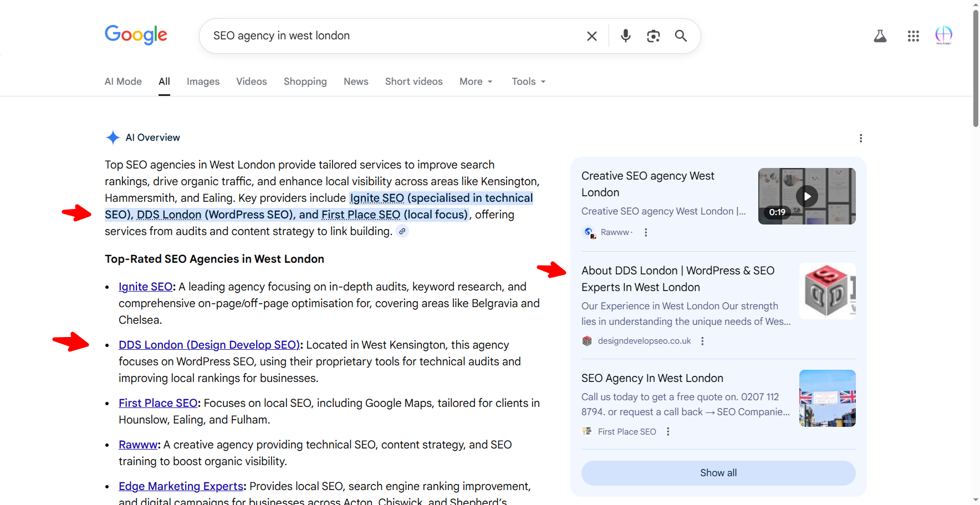Click the microphone icon for voice search

click(x=625, y=35)
